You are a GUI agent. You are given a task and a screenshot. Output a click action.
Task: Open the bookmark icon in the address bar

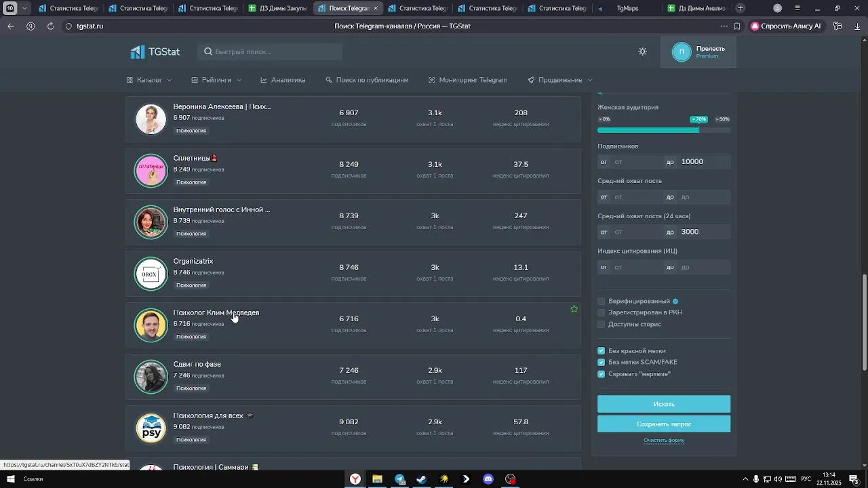pyautogui.click(x=737, y=26)
